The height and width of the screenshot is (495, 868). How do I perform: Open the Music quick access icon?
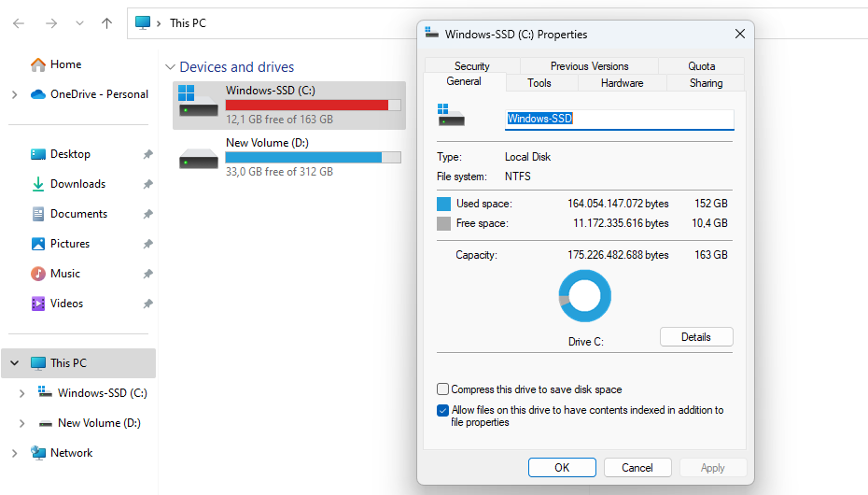tap(38, 274)
